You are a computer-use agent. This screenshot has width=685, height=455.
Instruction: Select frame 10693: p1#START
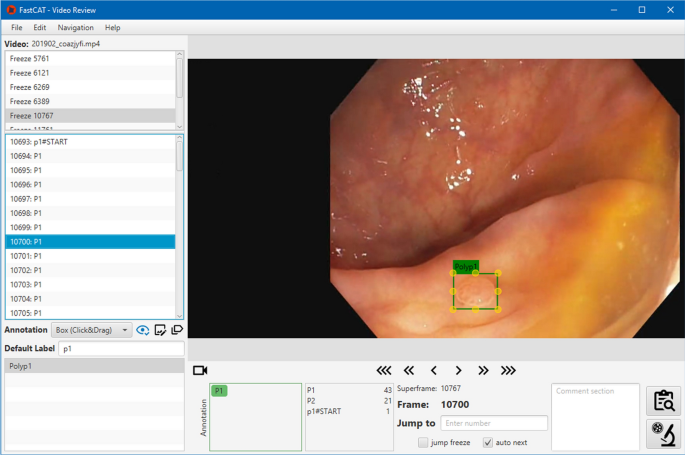point(90,142)
